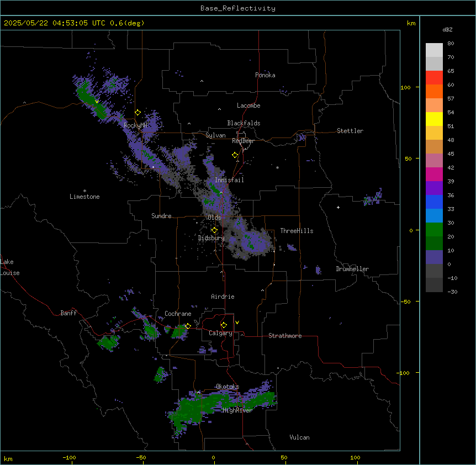This screenshot has height=465, width=476.
Task: Click the yellow diamond marker between Olds and Didsbury
Action: tap(214, 230)
